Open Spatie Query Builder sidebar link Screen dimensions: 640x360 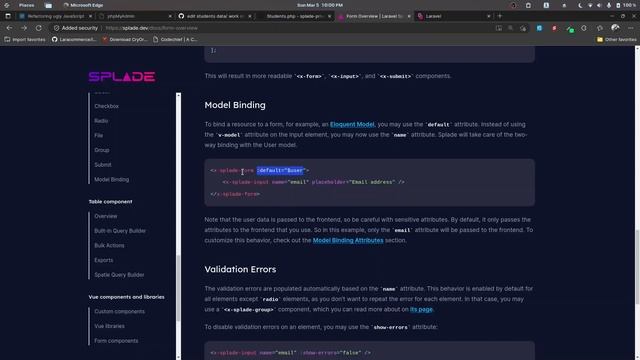119,275
